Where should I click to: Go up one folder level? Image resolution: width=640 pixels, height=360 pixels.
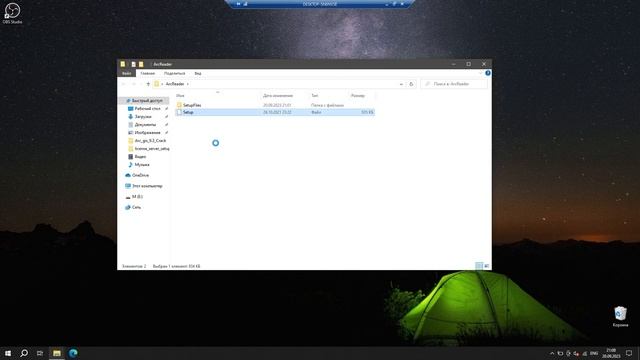148,84
